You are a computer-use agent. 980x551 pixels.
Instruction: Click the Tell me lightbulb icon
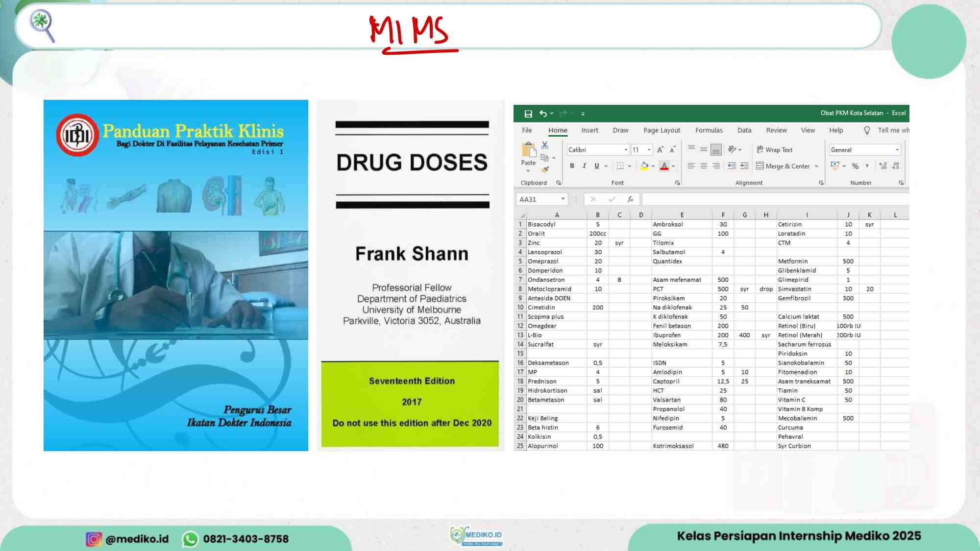867,130
